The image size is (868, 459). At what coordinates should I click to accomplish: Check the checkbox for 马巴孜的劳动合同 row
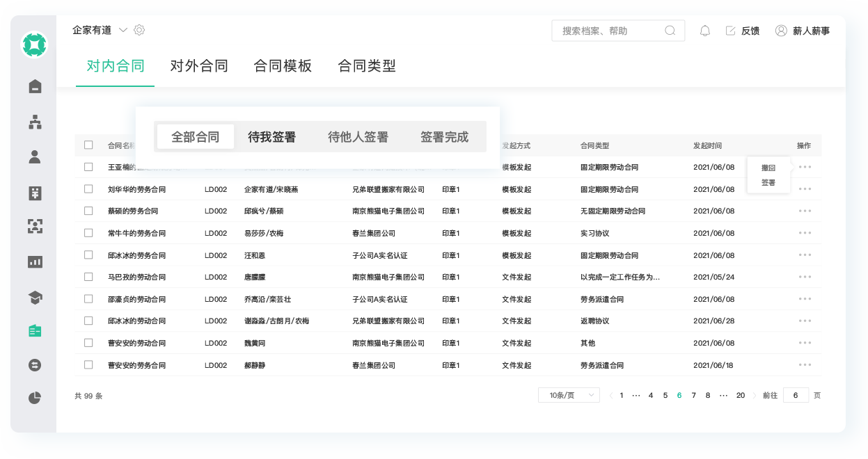coord(88,277)
